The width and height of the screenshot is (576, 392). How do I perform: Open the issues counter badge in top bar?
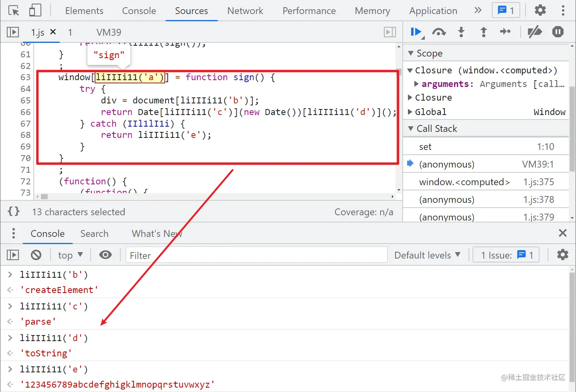506,10
